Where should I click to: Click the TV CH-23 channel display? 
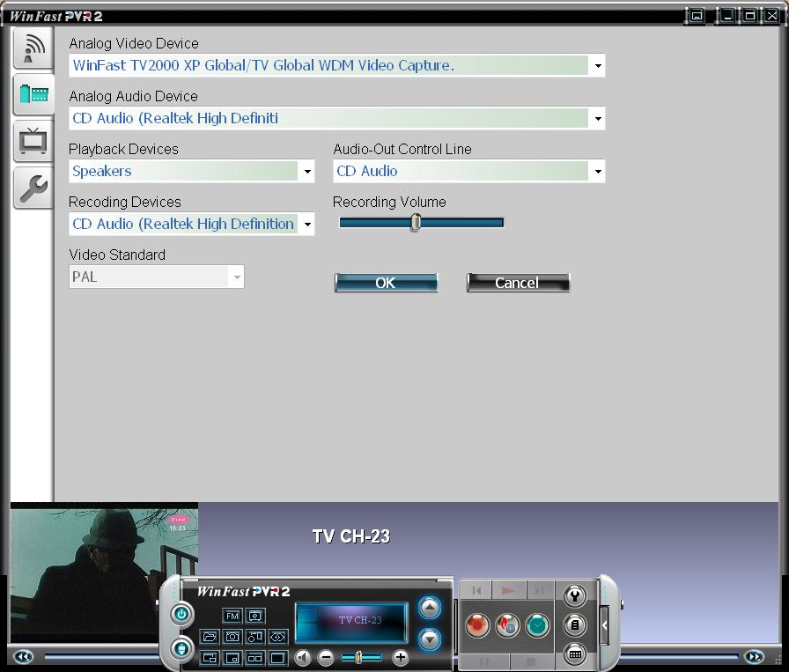click(351, 622)
